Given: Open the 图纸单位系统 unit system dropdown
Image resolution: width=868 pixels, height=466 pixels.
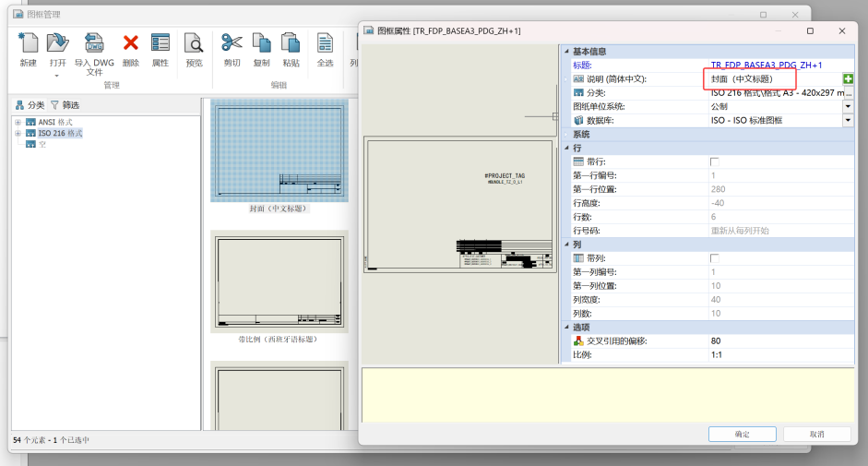Looking at the screenshot, I should coord(848,106).
